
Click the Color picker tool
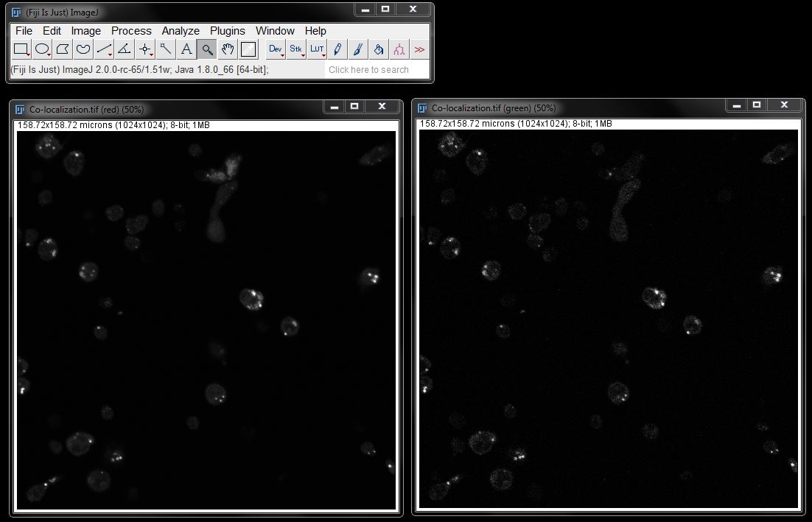coord(248,49)
